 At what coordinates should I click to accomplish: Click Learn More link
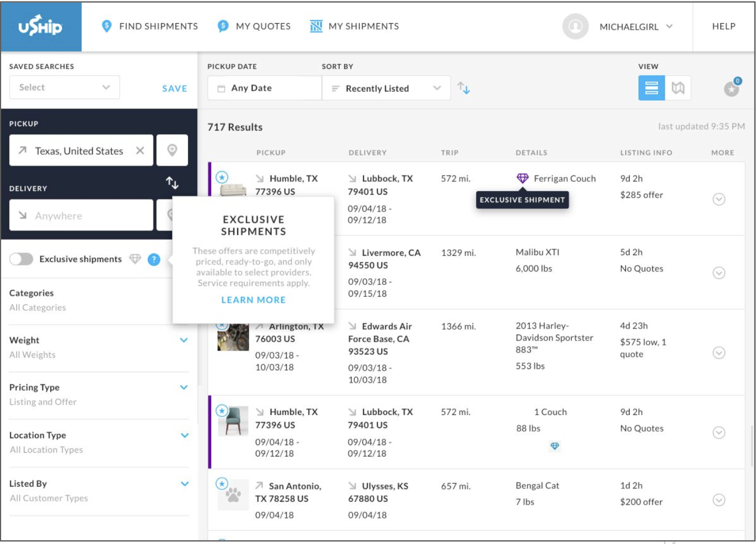point(253,300)
